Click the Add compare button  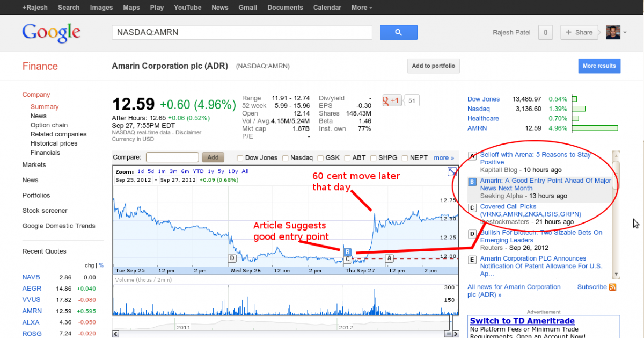point(213,157)
